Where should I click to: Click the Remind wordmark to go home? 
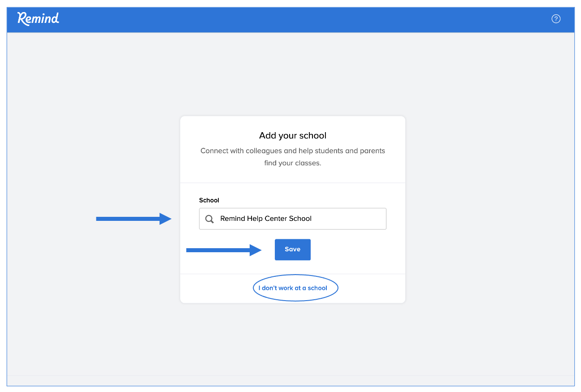(x=38, y=19)
